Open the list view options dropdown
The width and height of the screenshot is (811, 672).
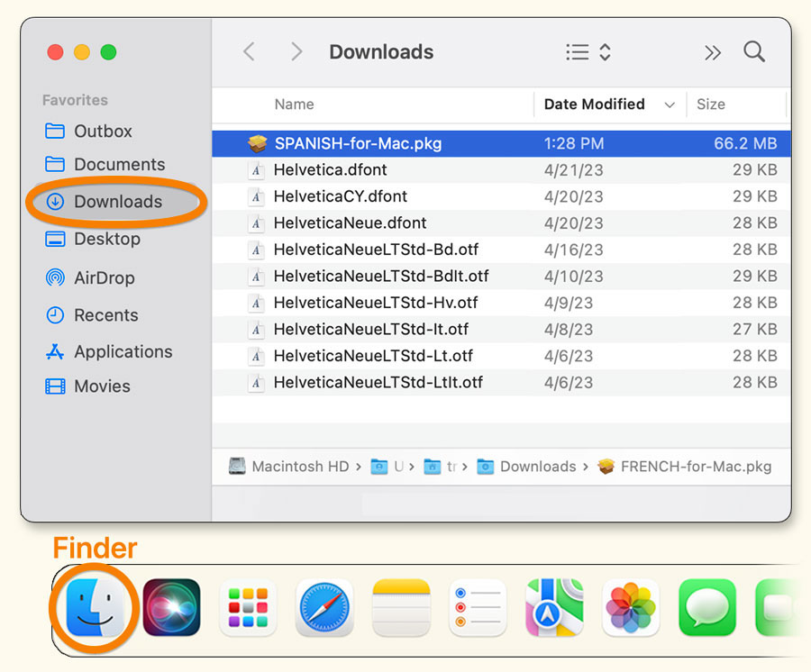(588, 52)
